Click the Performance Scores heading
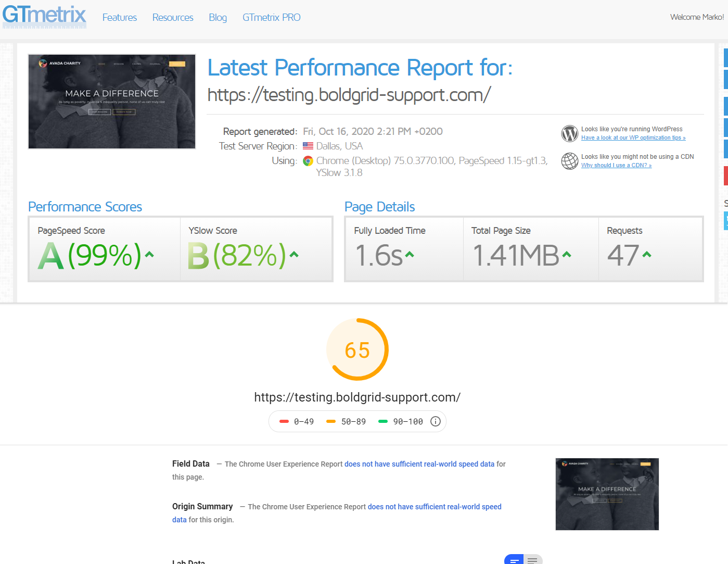The width and height of the screenshot is (728, 564). 85,207
